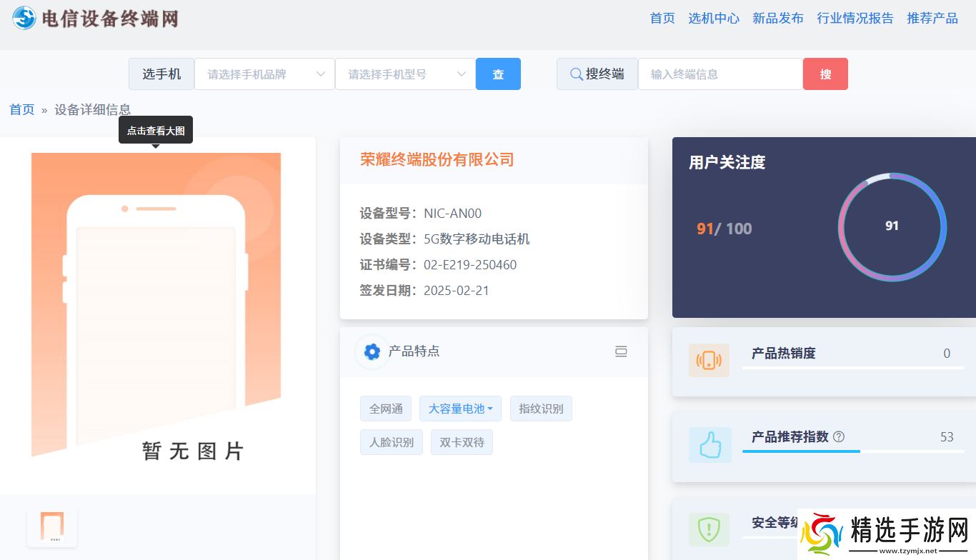
Task: Click the site logo globe icon
Action: (x=24, y=18)
